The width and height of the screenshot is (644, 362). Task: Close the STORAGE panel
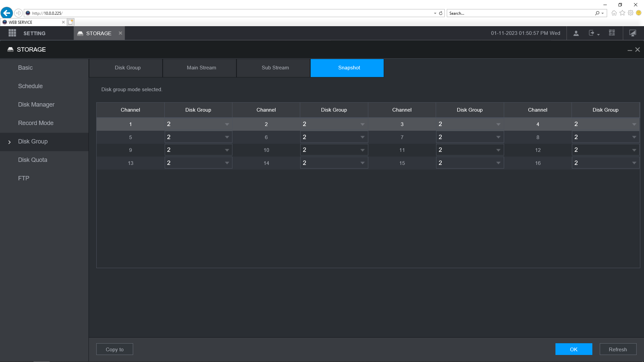click(x=638, y=50)
